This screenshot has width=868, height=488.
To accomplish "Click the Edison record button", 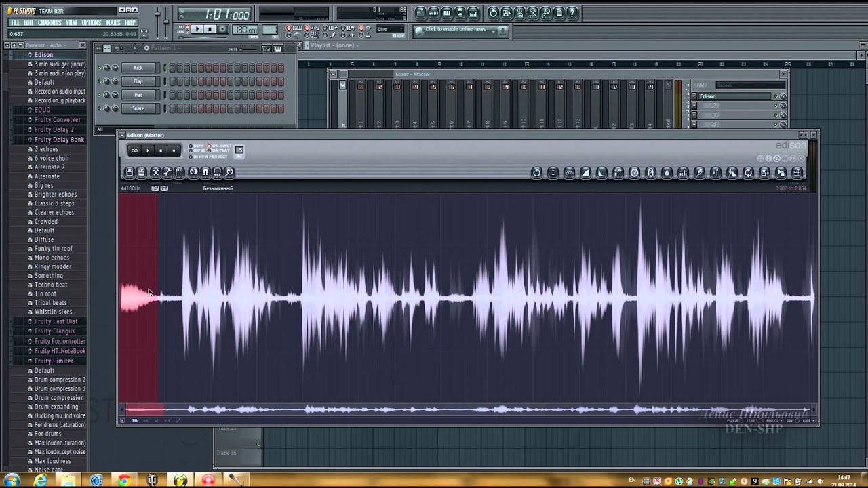I will pyautogui.click(x=174, y=150).
